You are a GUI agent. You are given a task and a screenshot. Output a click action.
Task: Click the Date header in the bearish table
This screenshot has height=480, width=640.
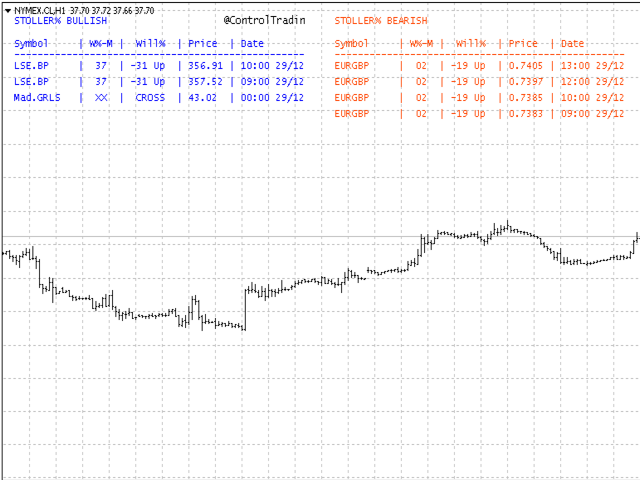[572, 44]
